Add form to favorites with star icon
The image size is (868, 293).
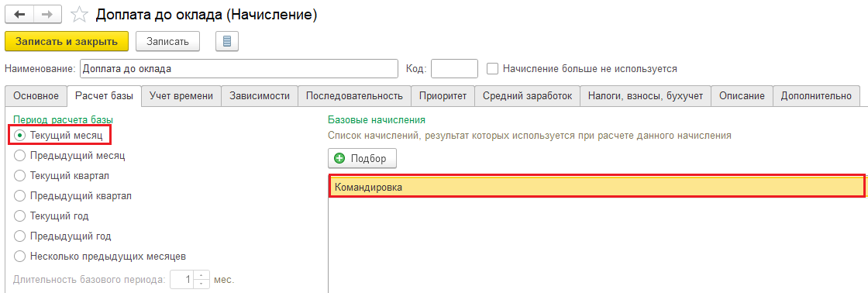pos(80,15)
